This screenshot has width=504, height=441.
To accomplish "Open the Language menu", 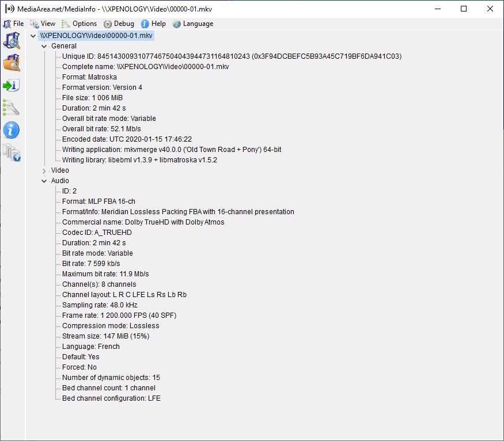I will point(193,24).
